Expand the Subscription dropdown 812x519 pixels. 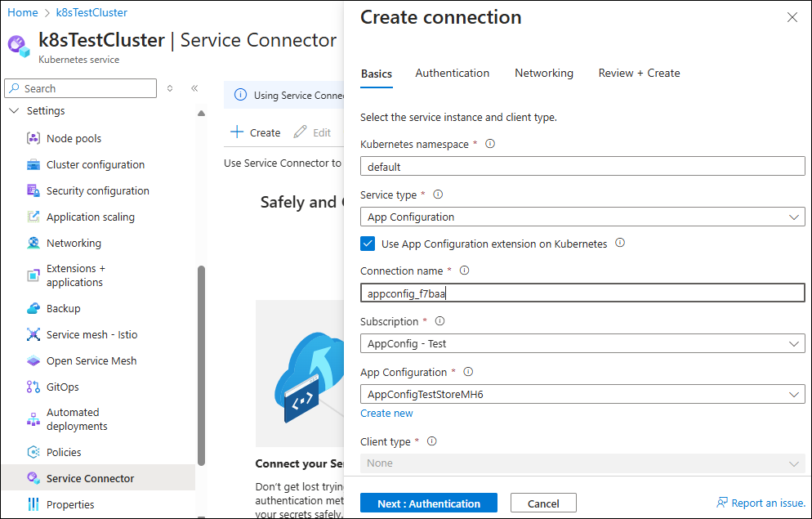(x=582, y=343)
